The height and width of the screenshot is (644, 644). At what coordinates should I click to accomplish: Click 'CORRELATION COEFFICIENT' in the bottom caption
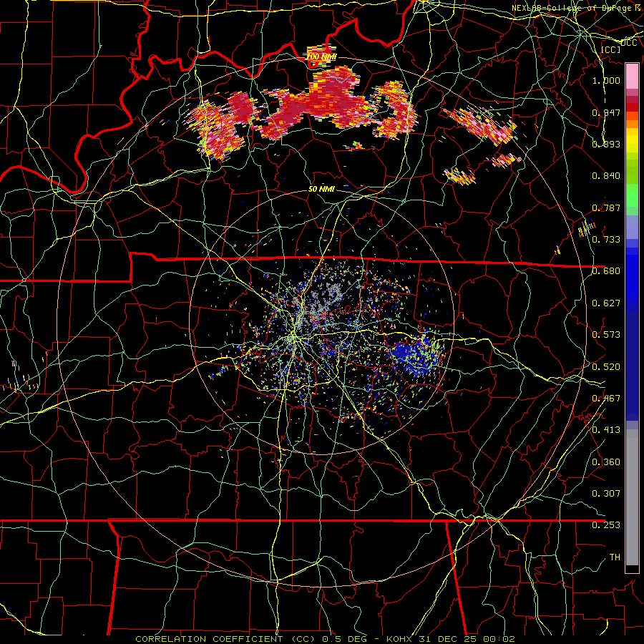pyautogui.click(x=209, y=639)
